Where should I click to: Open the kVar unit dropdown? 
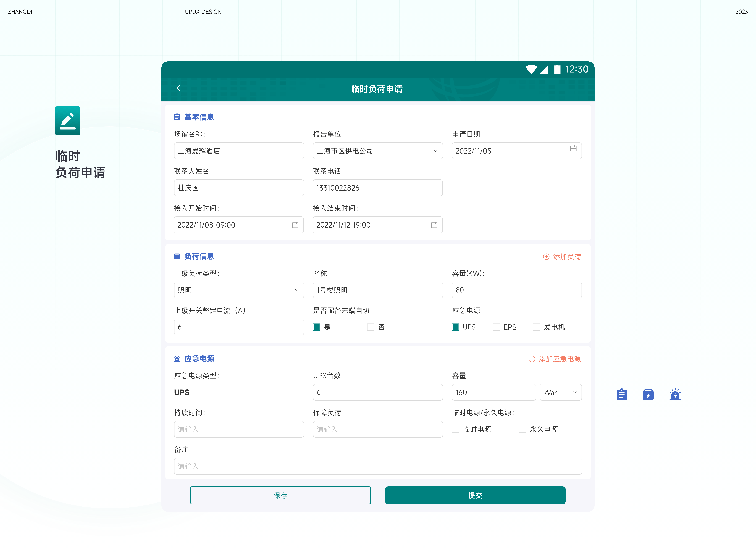tap(574, 392)
